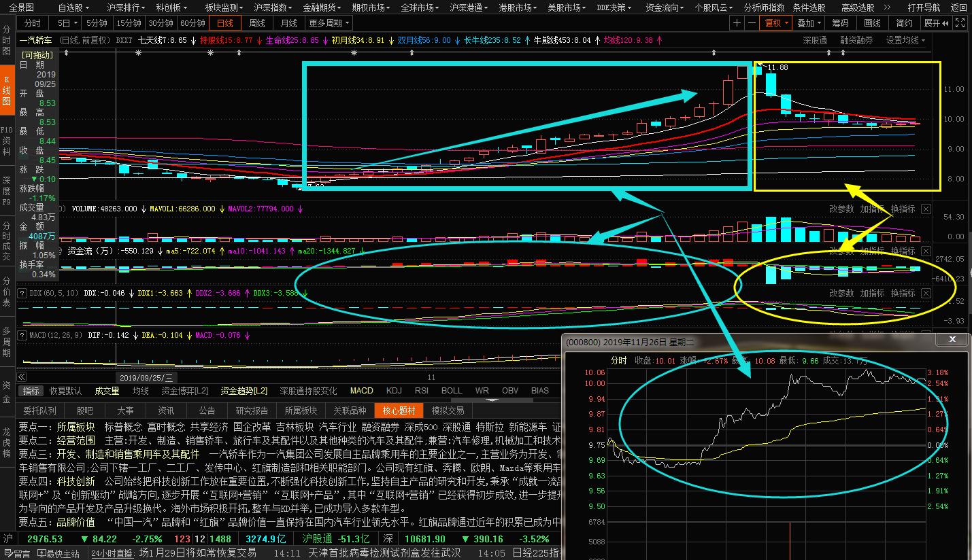Open help for DDX indicator
972x560 pixels.
point(22,294)
